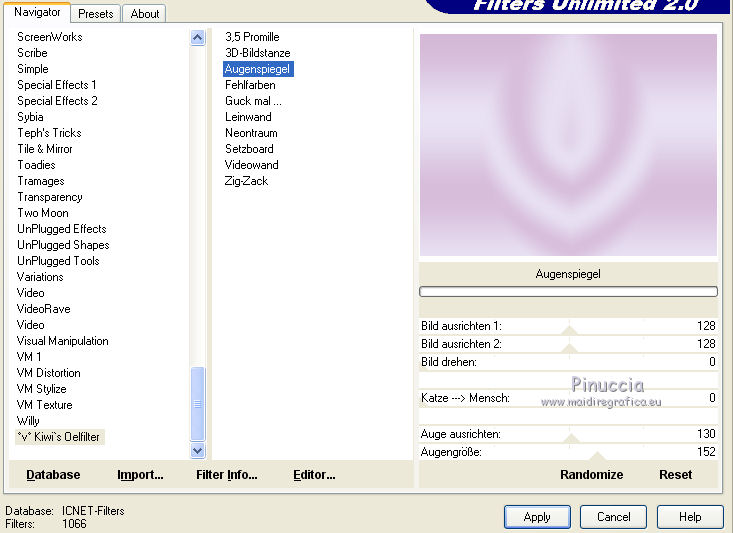Select the Neontraum filter
This screenshot has width=733, height=533.
251,133
